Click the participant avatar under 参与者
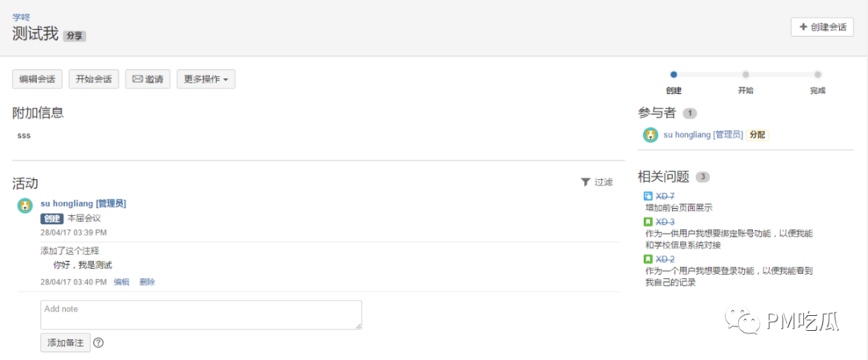The width and height of the screenshot is (868, 360). (x=650, y=134)
